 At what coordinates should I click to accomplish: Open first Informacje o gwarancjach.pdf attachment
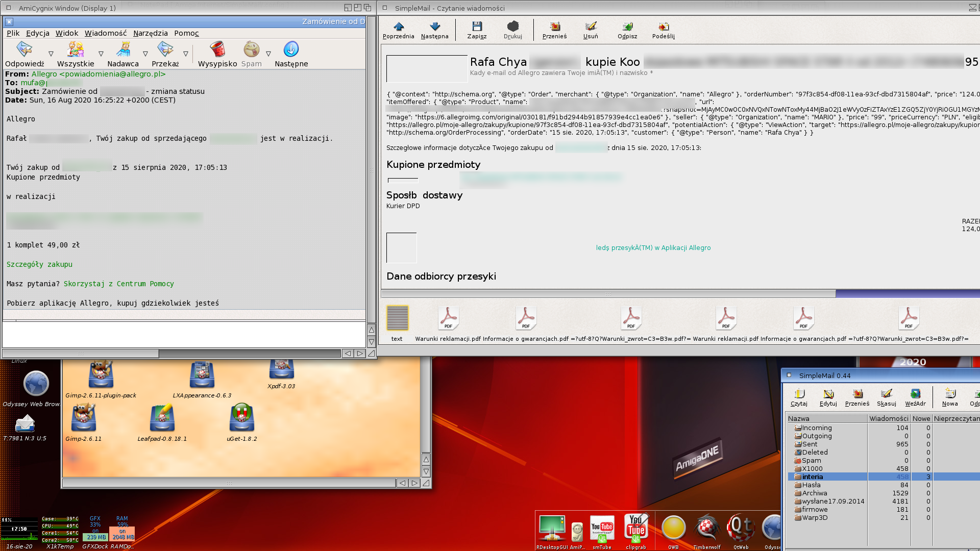coord(526,318)
